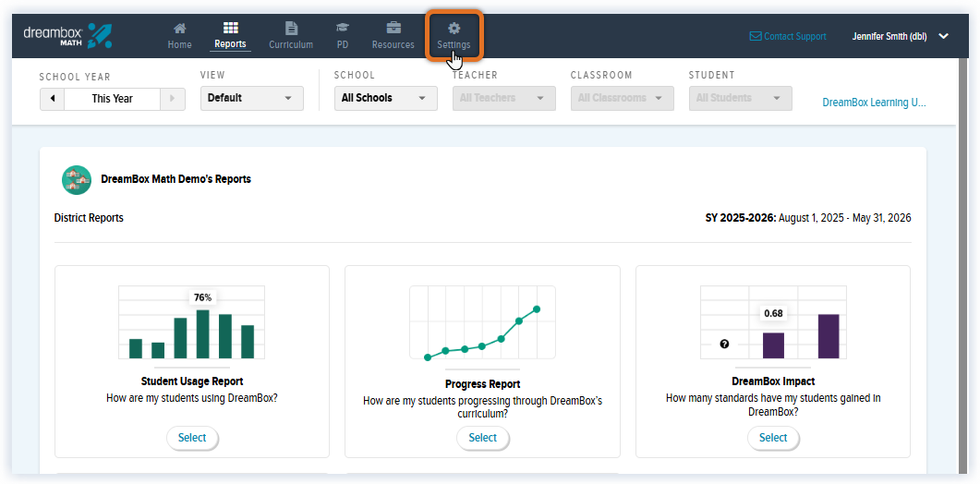Open the All Schools dropdown

385,98
